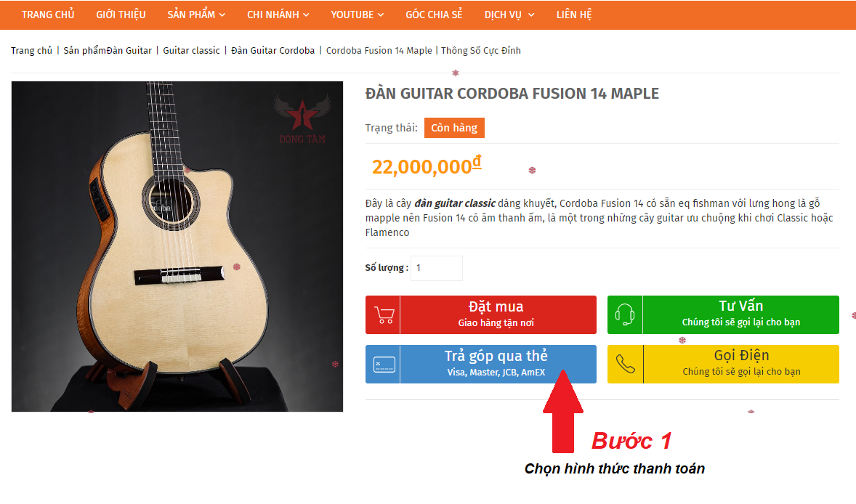
Task: Expand the DỊCH VỤ dropdown menu
Action: pos(509,15)
